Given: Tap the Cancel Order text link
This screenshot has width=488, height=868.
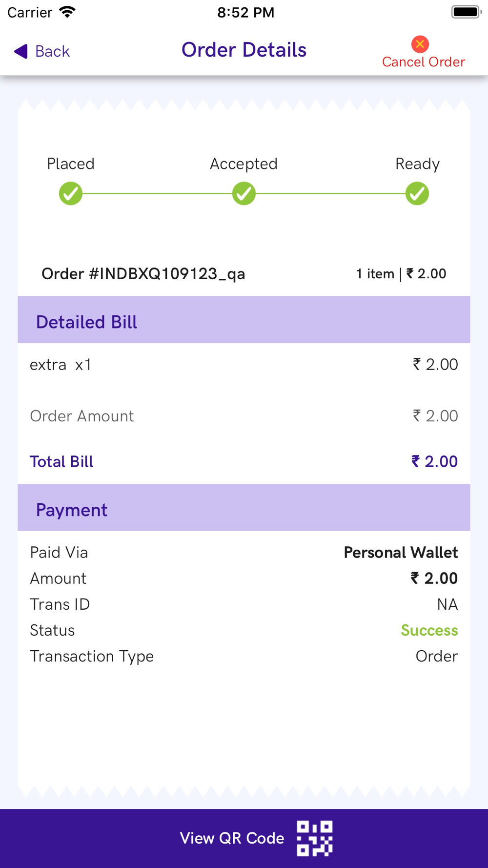Looking at the screenshot, I should (x=423, y=62).
